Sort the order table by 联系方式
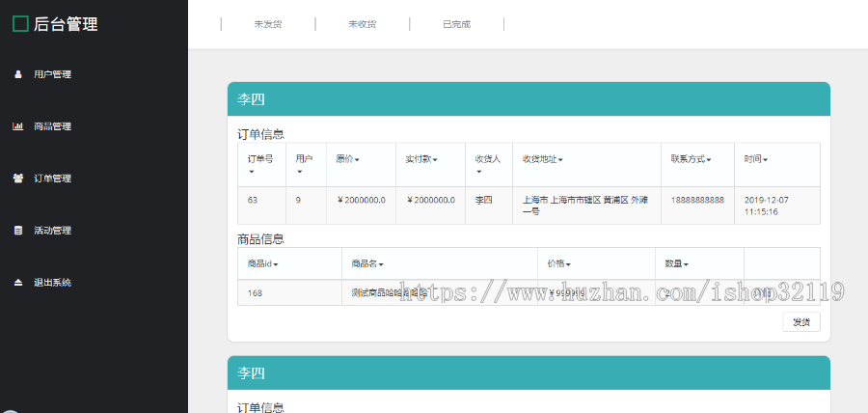The height and width of the screenshot is (413, 868). pos(691,159)
